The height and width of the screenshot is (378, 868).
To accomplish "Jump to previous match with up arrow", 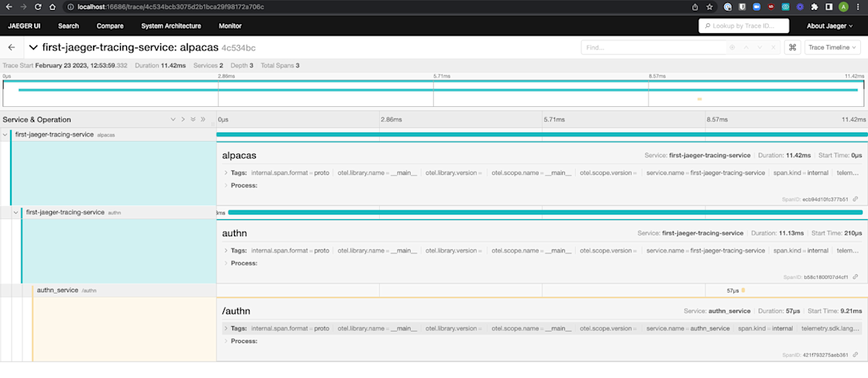I will click(746, 47).
